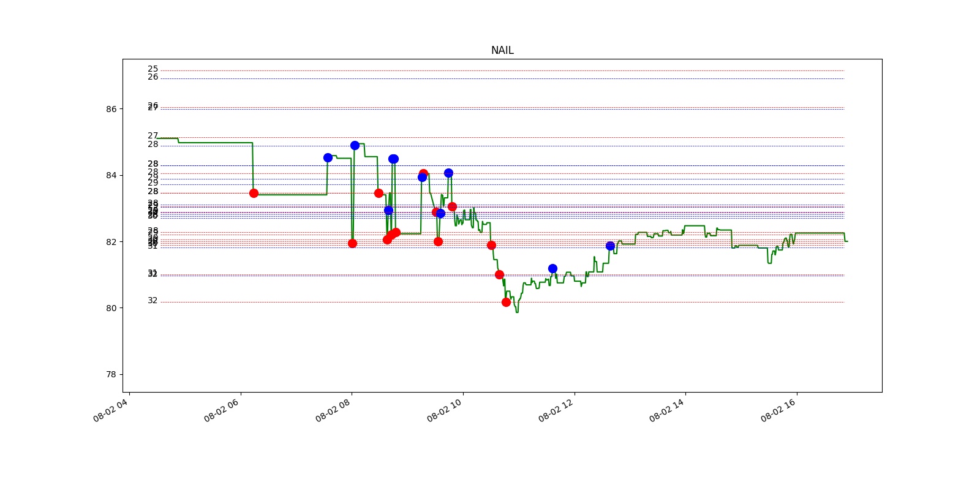Click the red marker just after 06:00
Image resolution: width=980 pixels, height=490 pixels.
[254, 193]
